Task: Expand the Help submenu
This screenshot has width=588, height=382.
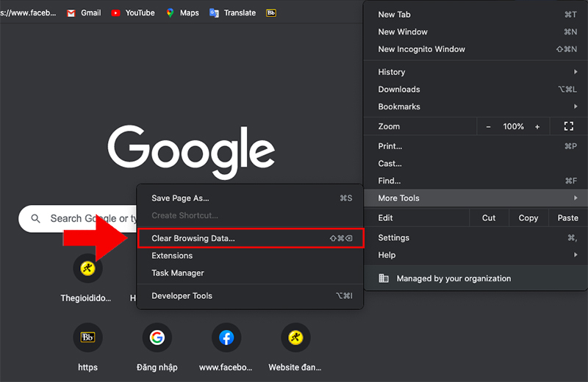Action: tap(476, 255)
